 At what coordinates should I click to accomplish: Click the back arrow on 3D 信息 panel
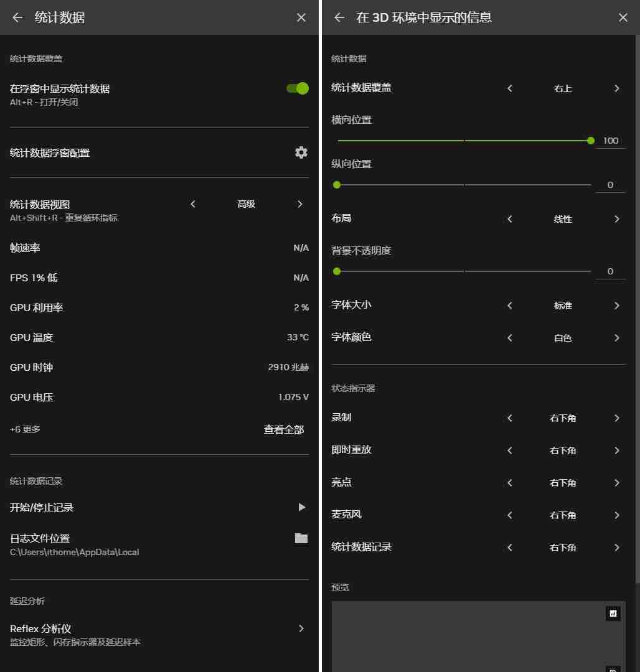pos(339,17)
